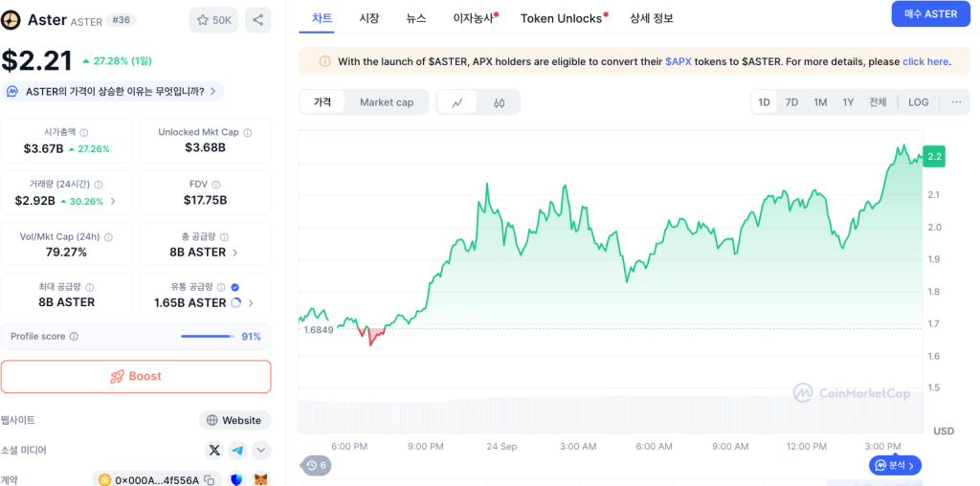Viewport: 980px width, 486px height.
Task: Set chart range to 1D
Action: point(764,102)
